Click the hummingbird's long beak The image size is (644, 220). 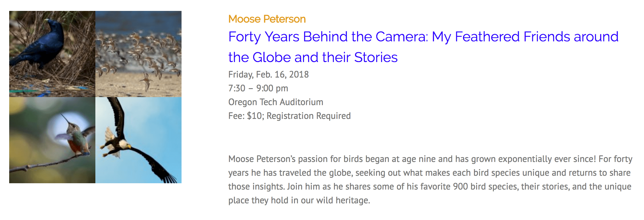pyautogui.click(x=64, y=118)
